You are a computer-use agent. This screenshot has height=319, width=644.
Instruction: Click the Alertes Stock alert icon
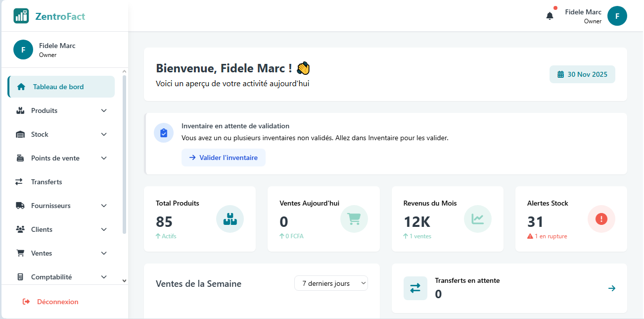[601, 219]
